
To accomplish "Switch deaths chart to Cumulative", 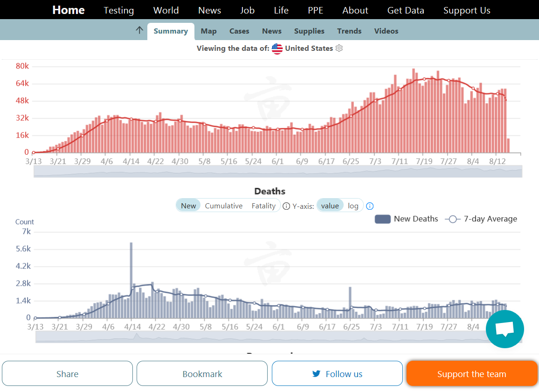I will point(223,206).
